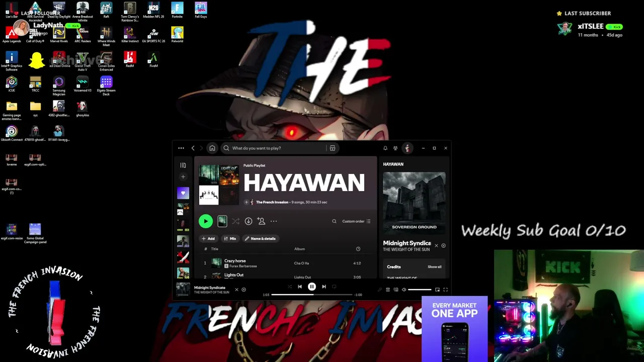644x362 pixels.
Task: Select the Voicemod V3 desktop icon
Action: pyautogui.click(x=83, y=84)
